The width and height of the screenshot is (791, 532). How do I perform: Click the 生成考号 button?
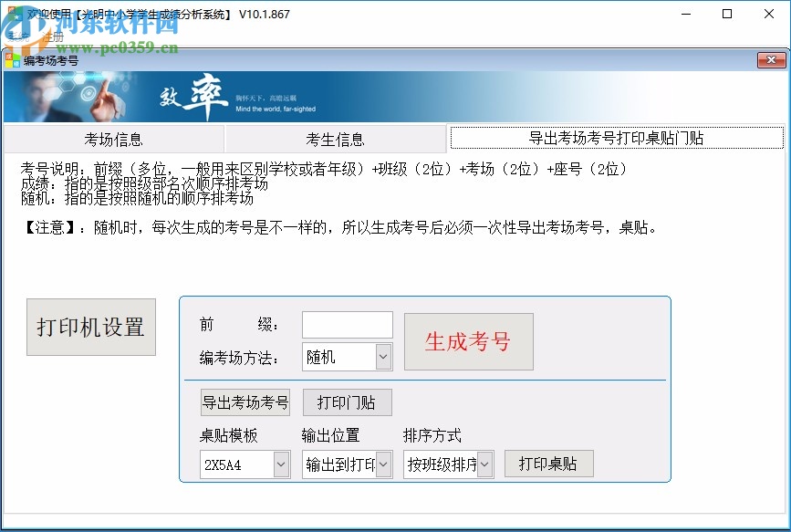468,340
